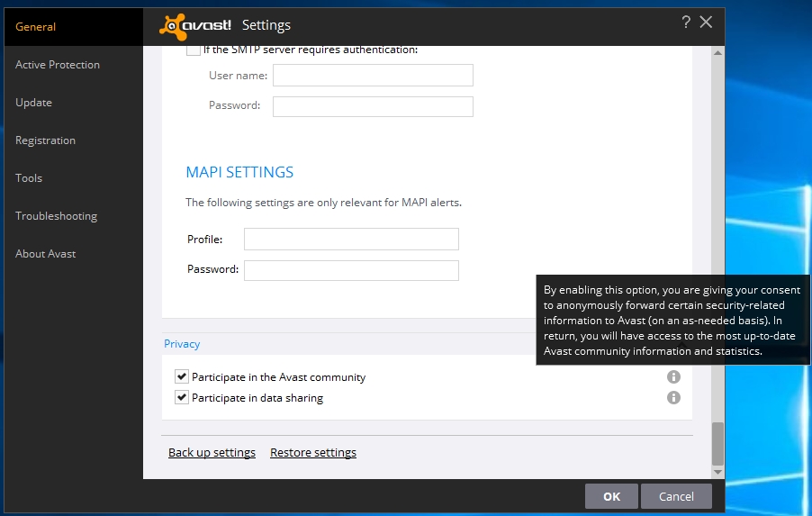
Task: Click the Back up settings link
Action: pyautogui.click(x=212, y=452)
